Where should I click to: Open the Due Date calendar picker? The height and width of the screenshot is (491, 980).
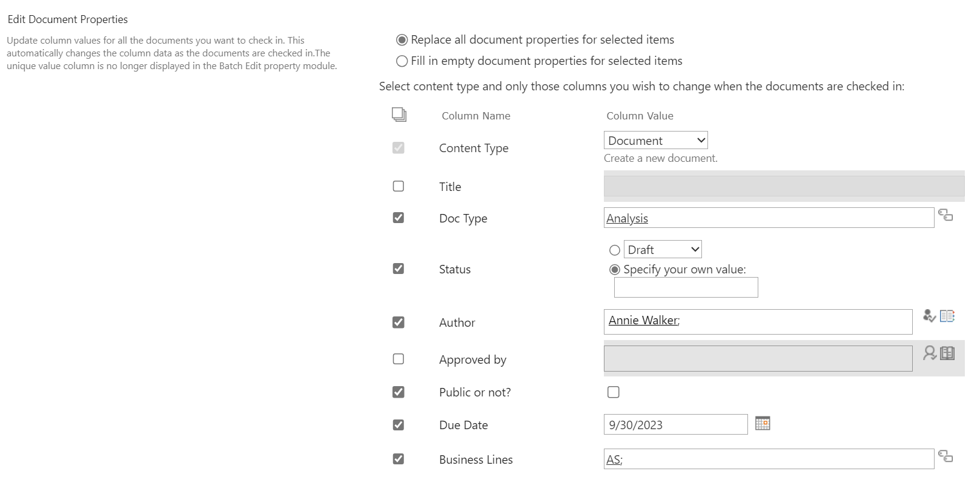pyautogui.click(x=763, y=423)
